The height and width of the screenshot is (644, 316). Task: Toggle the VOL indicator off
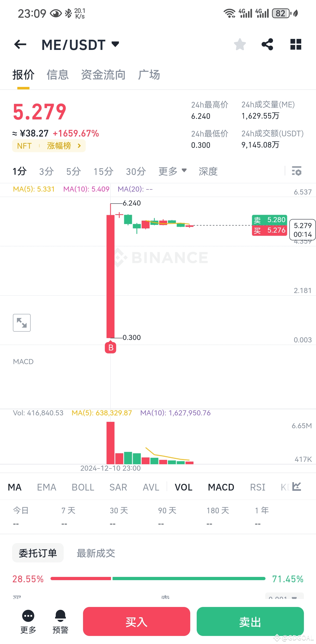(x=184, y=487)
